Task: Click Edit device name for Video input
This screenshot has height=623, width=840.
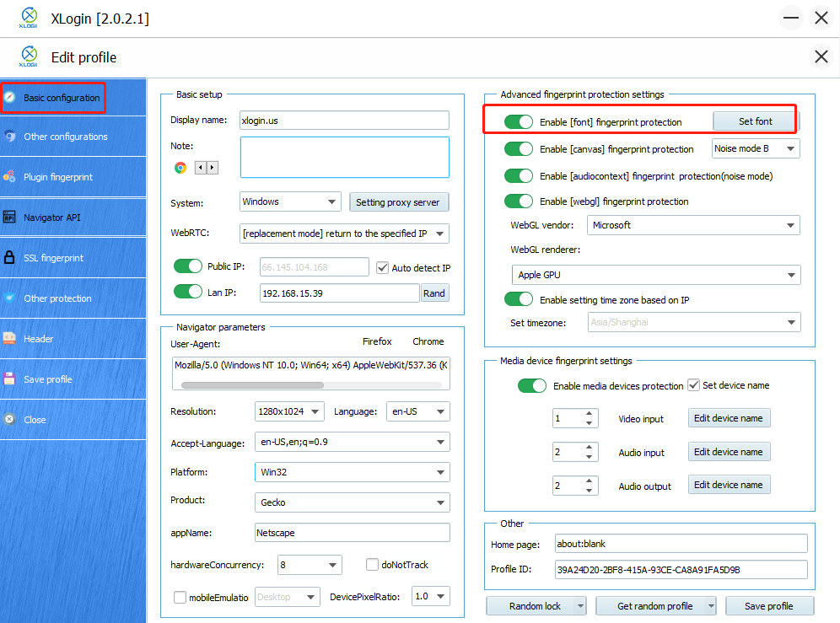Action: (x=729, y=418)
